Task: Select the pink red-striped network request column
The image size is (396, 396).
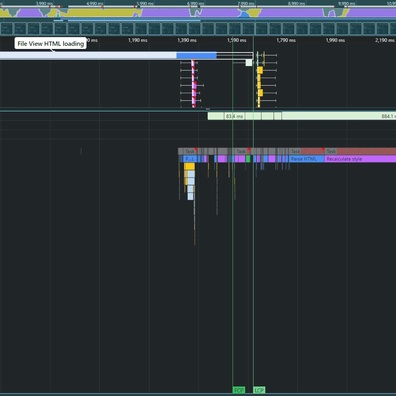Action: pyautogui.click(x=193, y=83)
